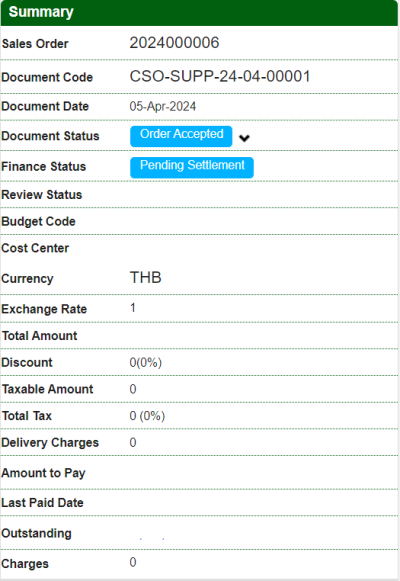The height and width of the screenshot is (581, 400).
Task: Select currency value THB
Action: 146,278
